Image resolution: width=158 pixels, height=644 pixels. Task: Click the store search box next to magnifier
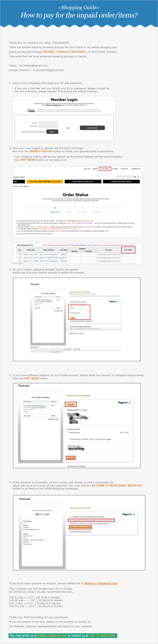click(x=124, y=177)
